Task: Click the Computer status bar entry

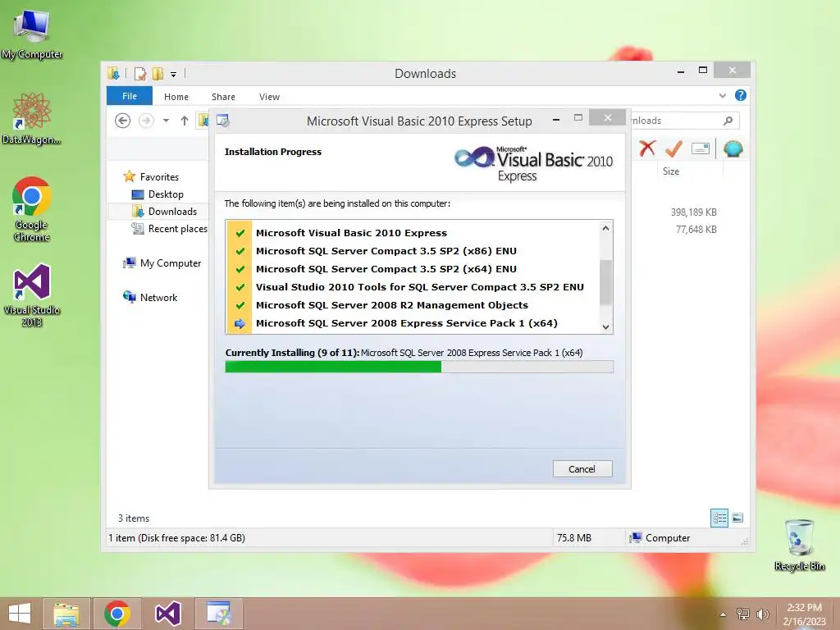Action: [x=660, y=538]
